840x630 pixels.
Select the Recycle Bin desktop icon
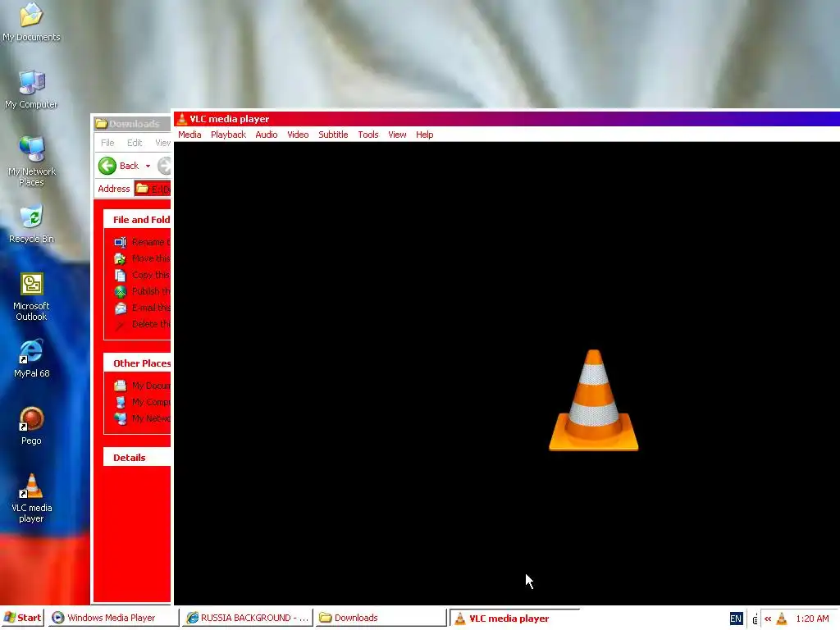click(x=31, y=225)
